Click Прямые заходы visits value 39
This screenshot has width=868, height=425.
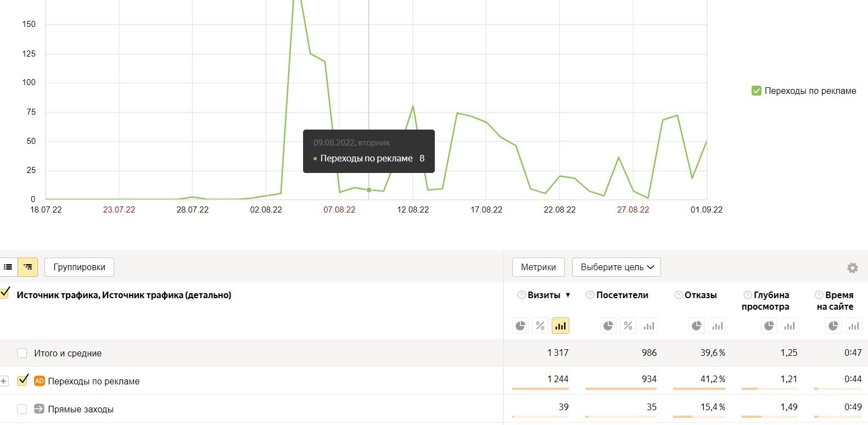pyautogui.click(x=564, y=407)
